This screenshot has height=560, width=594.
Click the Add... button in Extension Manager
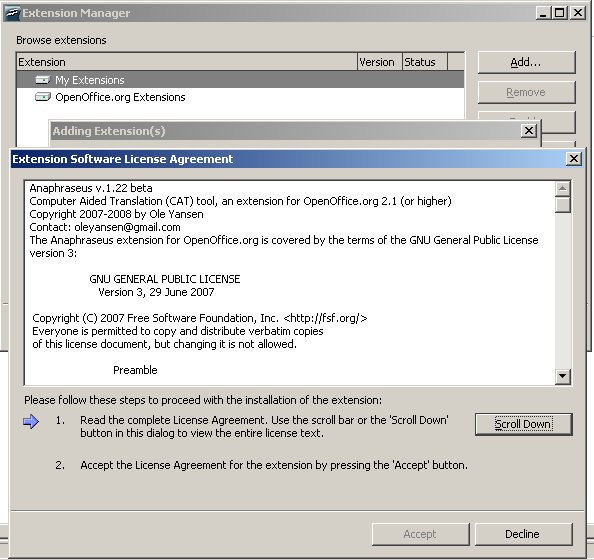[527, 62]
